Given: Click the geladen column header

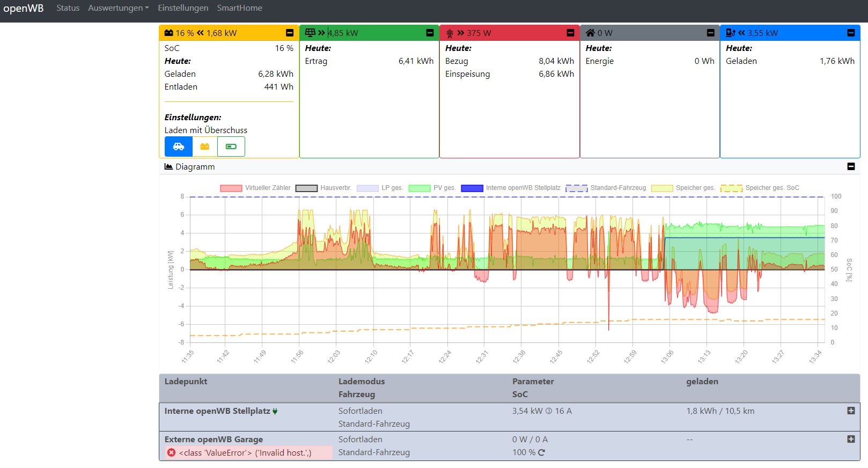Looking at the screenshot, I should point(702,382).
